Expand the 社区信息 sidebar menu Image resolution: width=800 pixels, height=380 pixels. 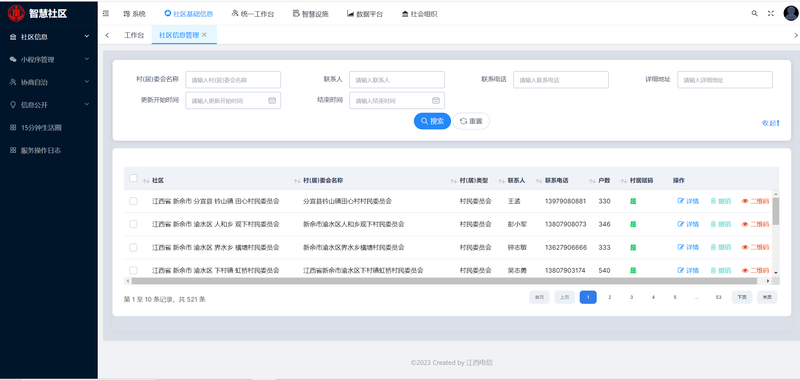pos(49,37)
